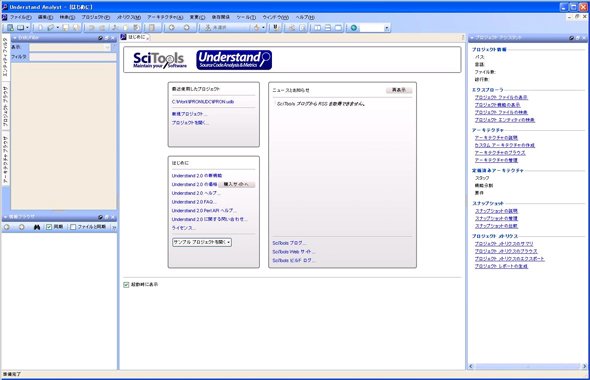Click the Understand 2.0 ヘルプ link
Screen dimensions: 590x380
pyautogui.click(x=196, y=193)
